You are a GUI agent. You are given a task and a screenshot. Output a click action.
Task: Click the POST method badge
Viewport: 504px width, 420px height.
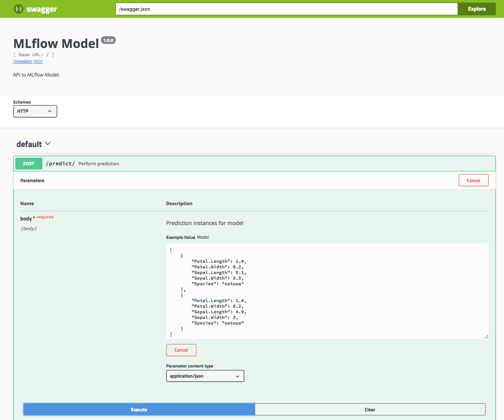pyautogui.click(x=29, y=164)
